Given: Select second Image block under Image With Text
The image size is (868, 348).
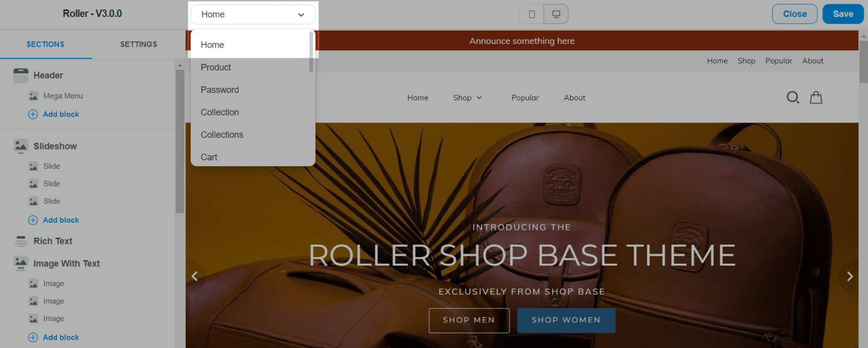Looking at the screenshot, I should coord(54,301).
